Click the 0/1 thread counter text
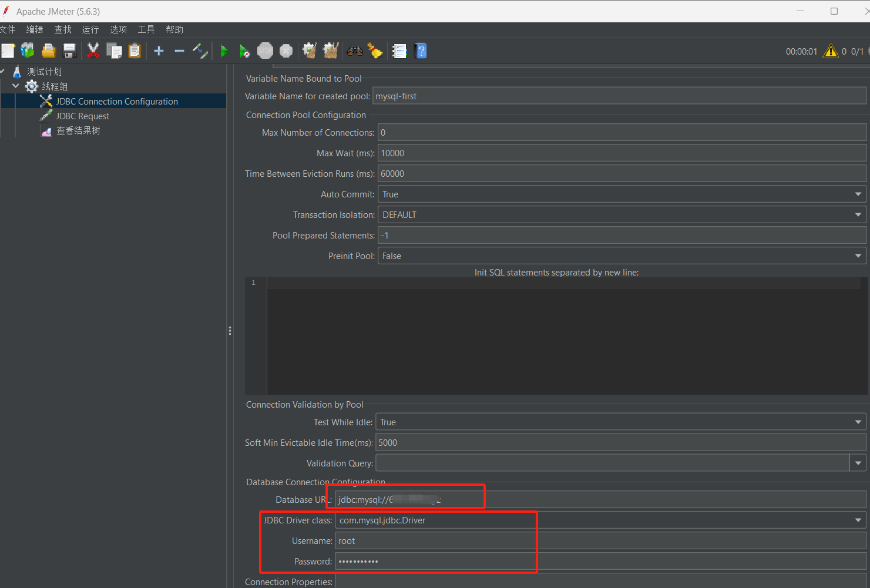Image resolution: width=870 pixels, height=588 pixels. pos(857,52)
